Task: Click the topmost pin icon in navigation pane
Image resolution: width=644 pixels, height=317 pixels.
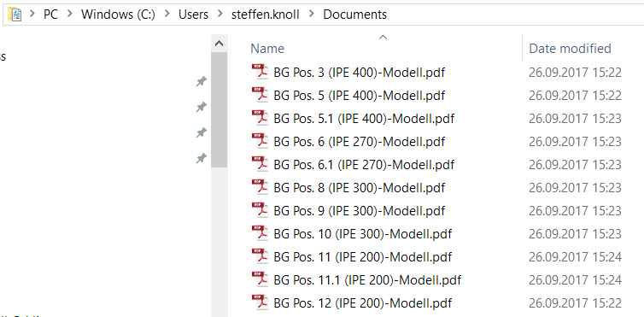Action: 201,82
